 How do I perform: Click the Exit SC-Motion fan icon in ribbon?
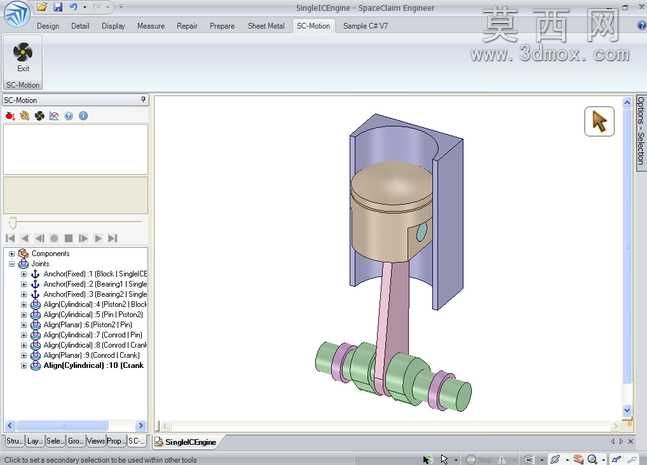23,57
